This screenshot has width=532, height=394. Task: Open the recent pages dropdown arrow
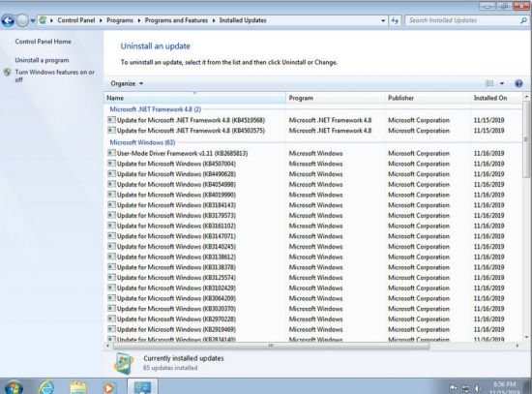(33, 20)
